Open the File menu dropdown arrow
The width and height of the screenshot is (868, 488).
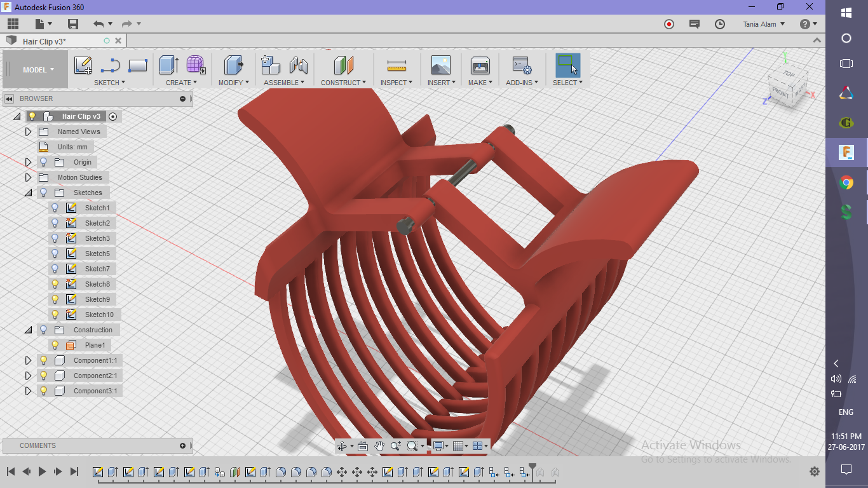click(x=50, y=24)
